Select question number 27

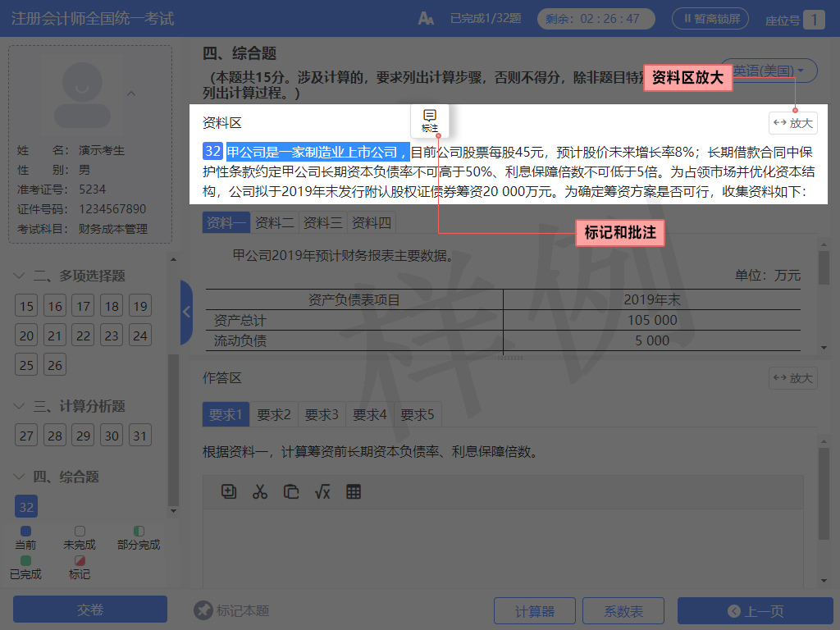(27, 436)
